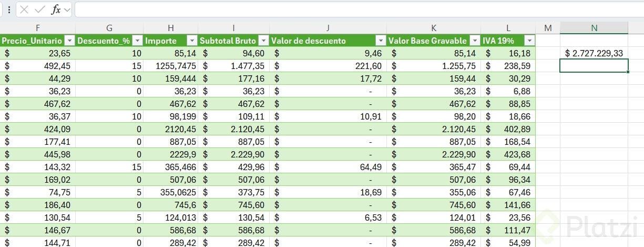Click the Precio_Unitario header cell
This screenshot has width=644, height=247.
click(x=37, y=41)
